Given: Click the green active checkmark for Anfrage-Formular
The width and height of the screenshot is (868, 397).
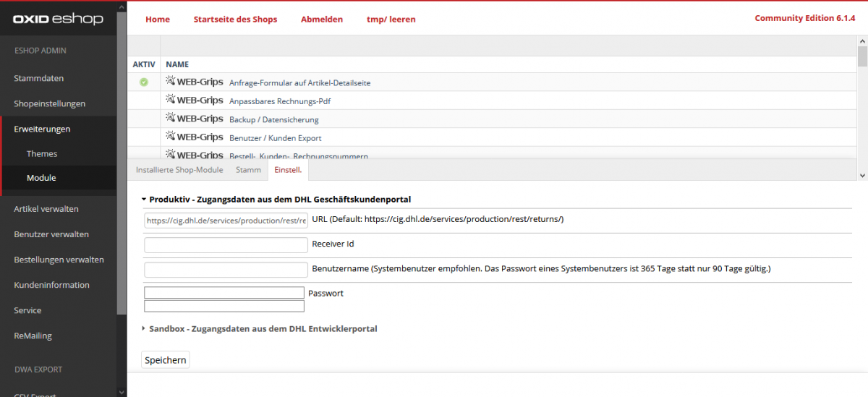Looking at the screenshot, I should click(x=143, y=82).
